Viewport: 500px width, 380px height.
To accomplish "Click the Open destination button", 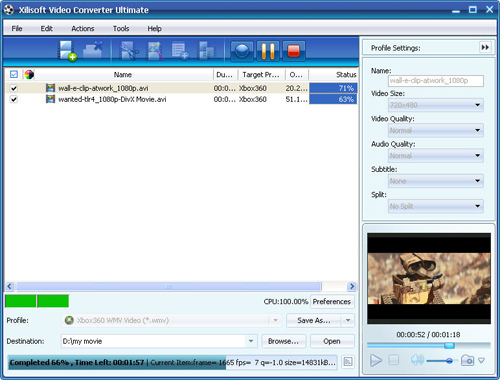I will [332, 341].
